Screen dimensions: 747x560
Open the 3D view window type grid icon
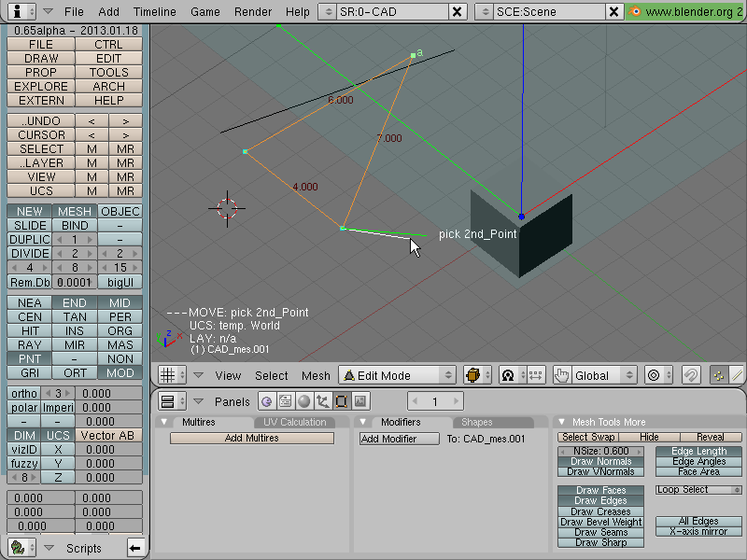pyautogui.click(x=172, y=375)
